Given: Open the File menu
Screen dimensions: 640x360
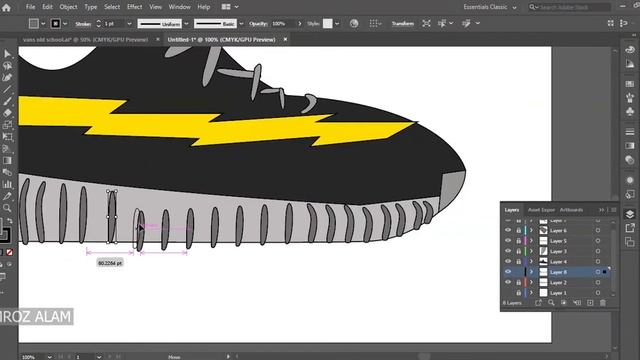Looking at the screenshot, I should [x=30, y=7].
